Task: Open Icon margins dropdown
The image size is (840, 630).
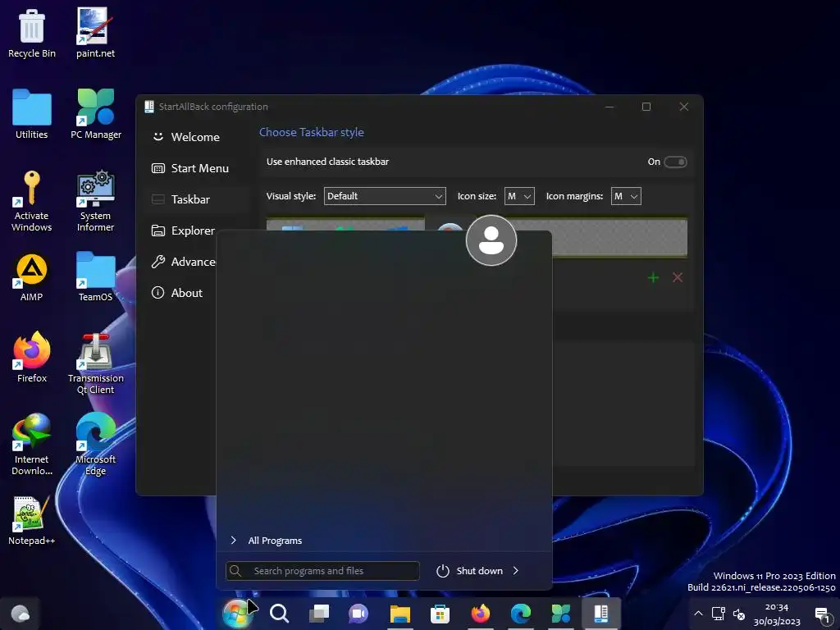Action: tap(626, 196)
